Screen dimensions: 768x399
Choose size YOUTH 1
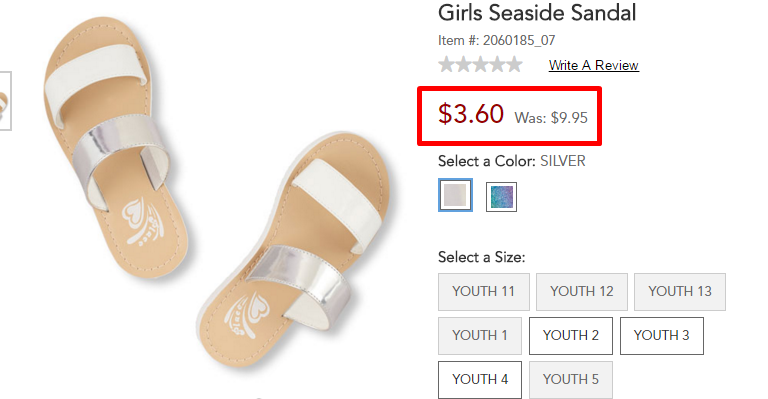click(x=480, y=336)
